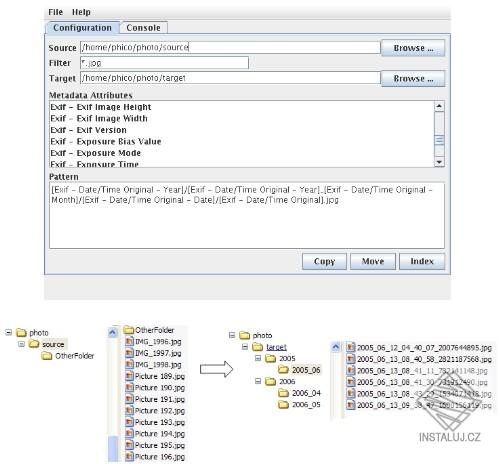Image resolution: width=500 pixels, height=464 pixels.
Task: Collapse the target tree node
Action: (245, 347)
